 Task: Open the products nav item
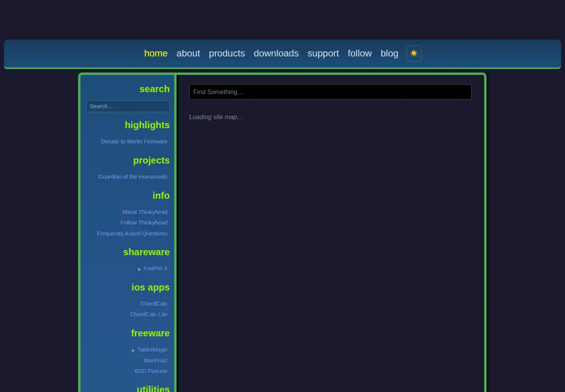[x=227, y=53]
